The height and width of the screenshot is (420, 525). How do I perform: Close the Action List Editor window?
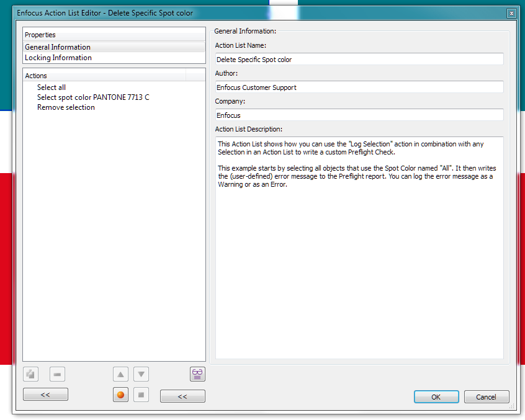511,13
